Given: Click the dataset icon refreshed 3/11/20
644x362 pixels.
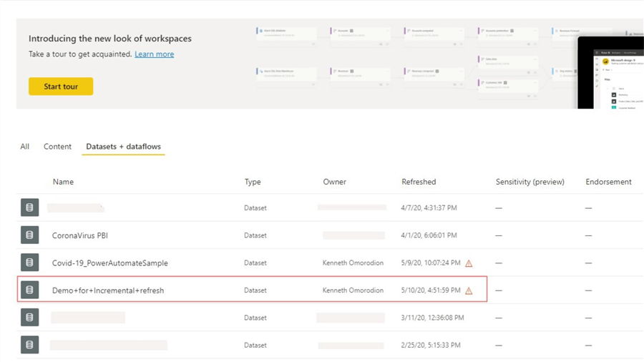Looking at the screenshot, I should [x=29, y=318].
